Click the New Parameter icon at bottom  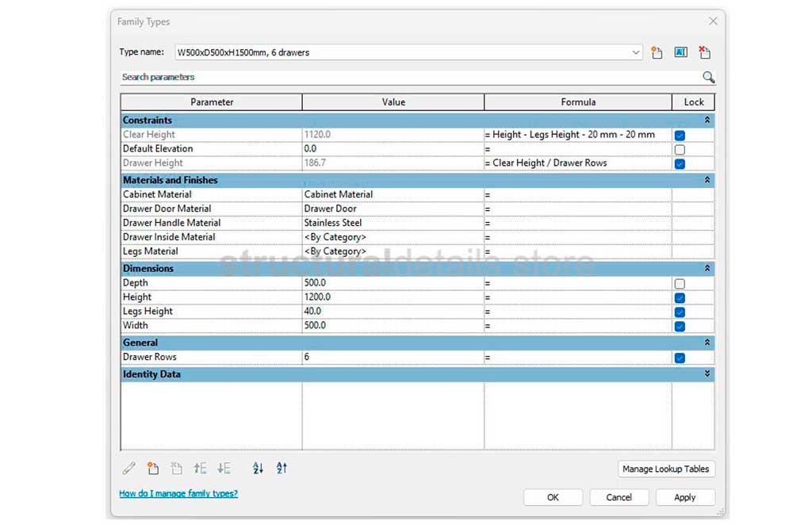pos(153,469)
